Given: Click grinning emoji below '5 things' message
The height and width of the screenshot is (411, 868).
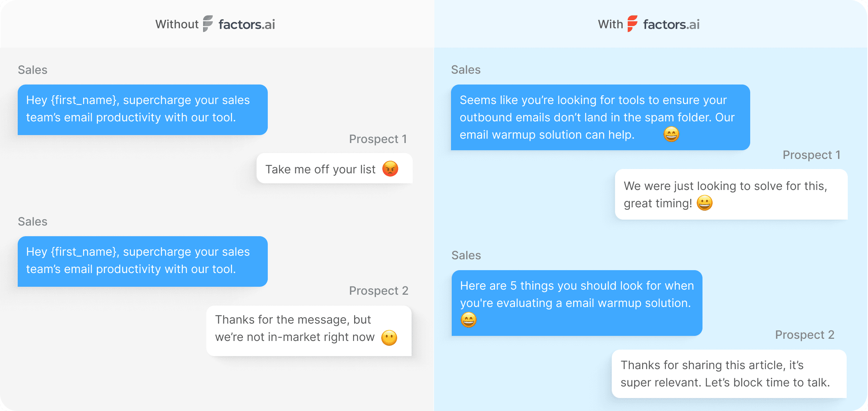Looking at the screenshot, I should pos(469,320).
